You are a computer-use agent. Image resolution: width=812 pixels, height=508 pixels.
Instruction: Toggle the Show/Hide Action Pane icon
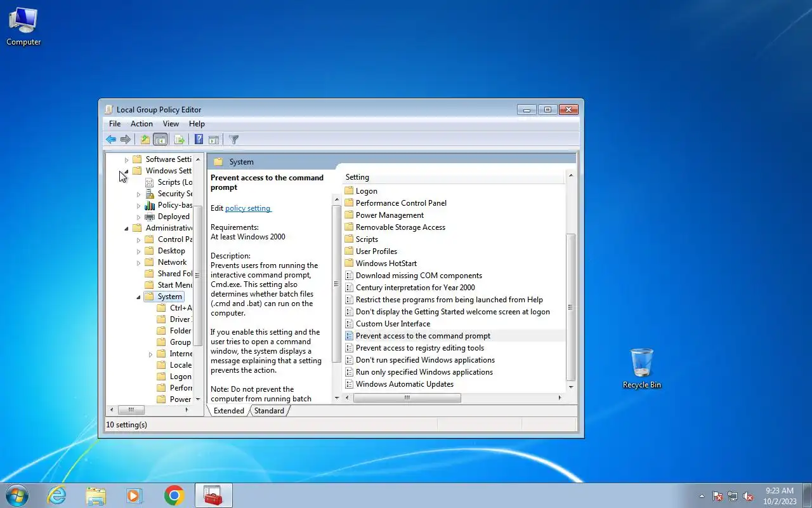(x=214, y=140)
